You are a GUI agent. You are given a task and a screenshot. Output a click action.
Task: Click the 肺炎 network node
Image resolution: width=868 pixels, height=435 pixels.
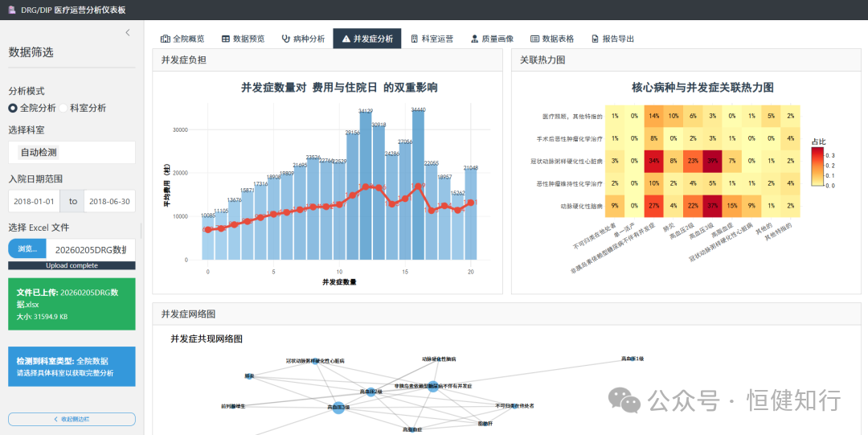pos(250,376)
